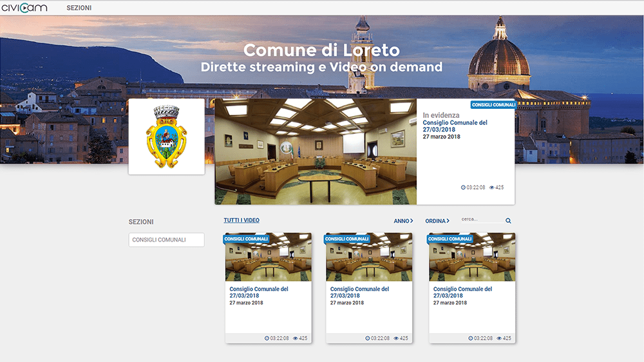Click the second card's eye views icon
The height and width of the screenshot is (362, 644).
tap(396, 339)
